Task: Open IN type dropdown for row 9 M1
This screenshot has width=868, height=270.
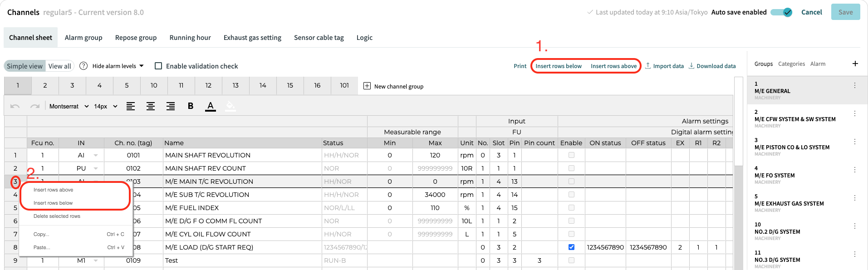Action: tap(96, 260)
